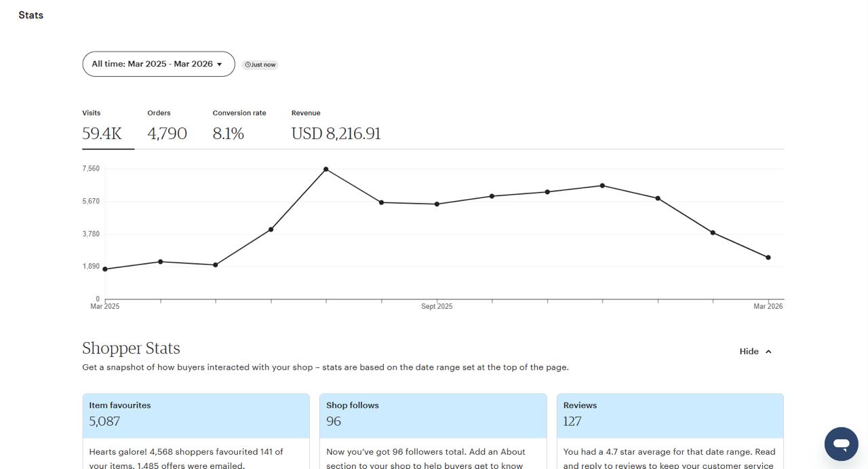Collapse Shopper Stats with the Hide button

pos(755,352)
